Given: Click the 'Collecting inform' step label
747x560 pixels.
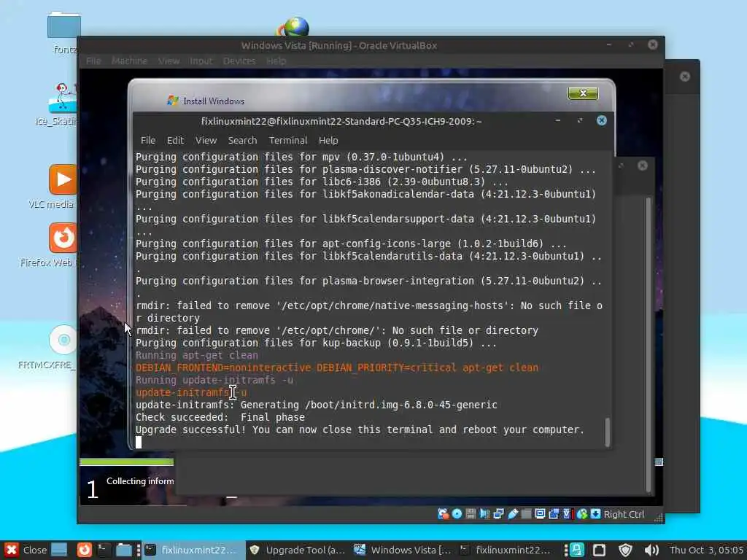Looking at the screenshot, I should coord(140,481).
